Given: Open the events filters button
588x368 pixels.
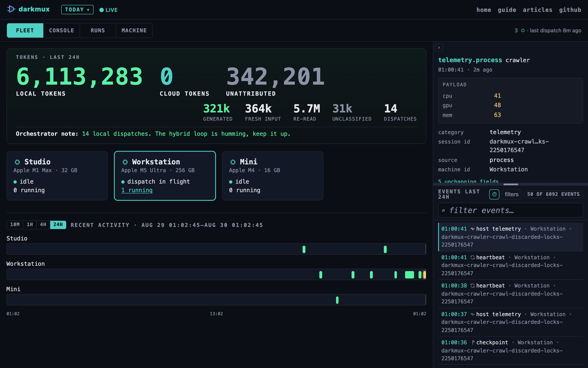Looking at the screenshot, I should click(x=511, y=194).
